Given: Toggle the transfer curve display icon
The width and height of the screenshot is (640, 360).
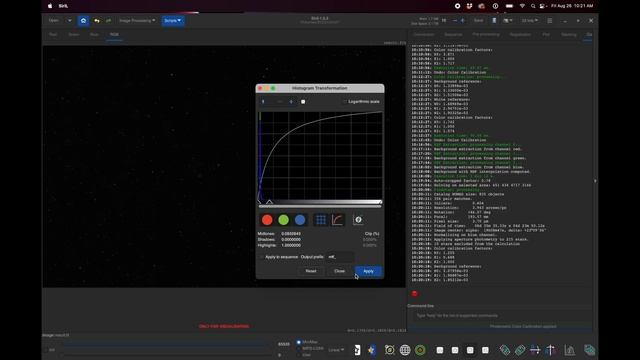Looking at the screenshot, I should (338, 220).
